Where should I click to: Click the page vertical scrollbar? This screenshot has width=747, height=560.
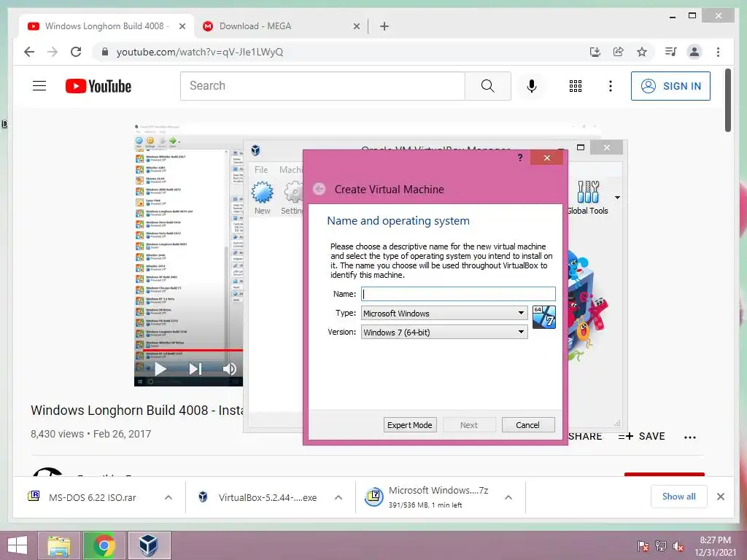point(727,100)
